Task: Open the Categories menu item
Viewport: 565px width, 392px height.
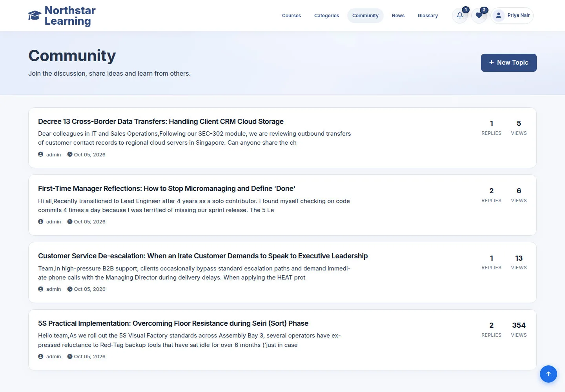Action: click(x=326, y=16)
